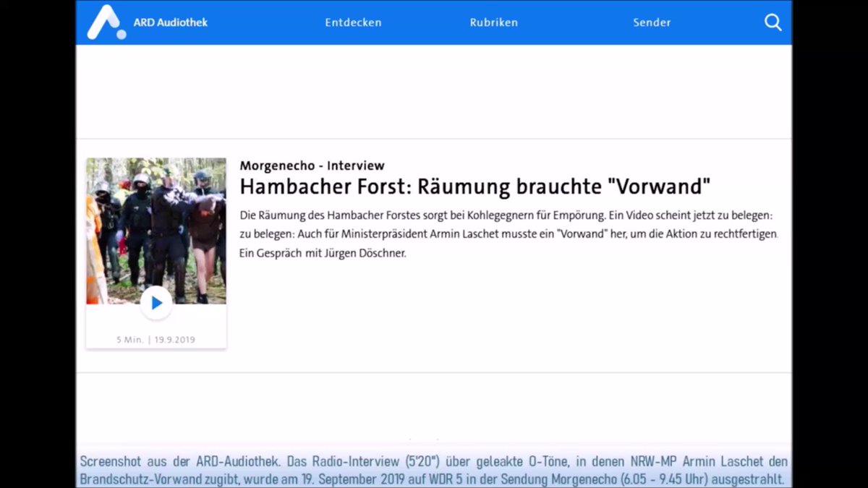Open the police forest thumbnail image

[156, 231]
